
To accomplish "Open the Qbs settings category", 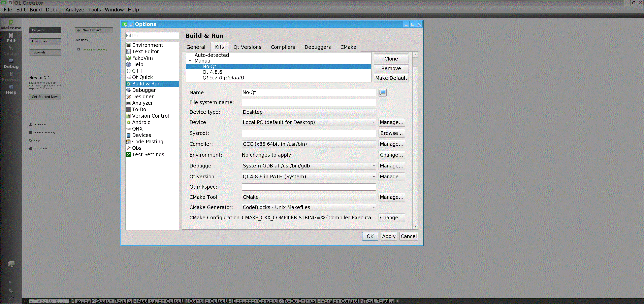I will coord(136,148).
